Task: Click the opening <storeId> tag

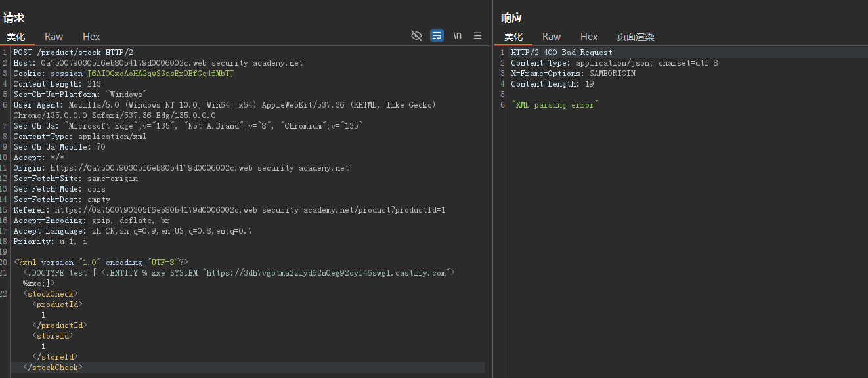Action: point(53,336)
